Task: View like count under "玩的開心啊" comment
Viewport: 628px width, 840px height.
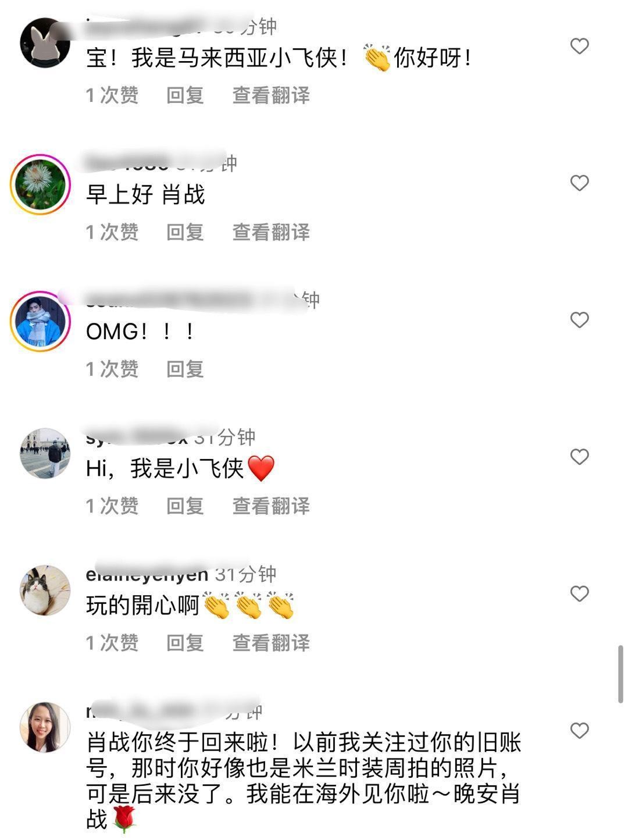Action: click(112, 643)
